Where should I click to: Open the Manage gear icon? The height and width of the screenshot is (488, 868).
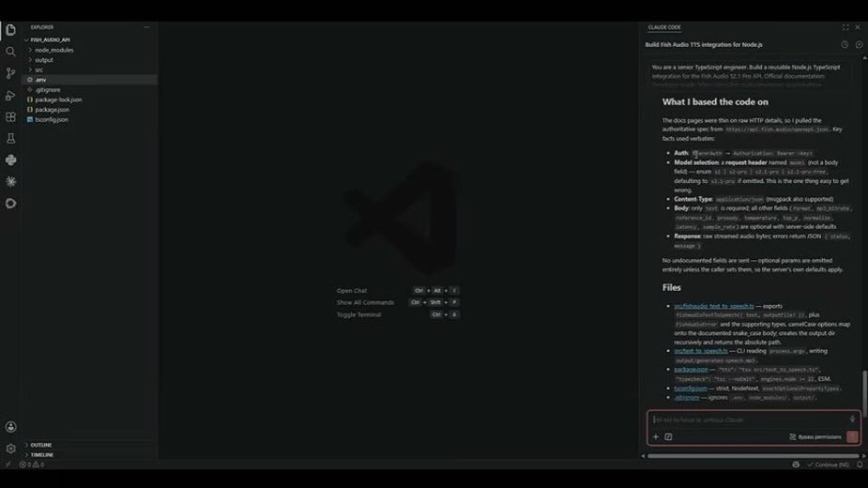(x=10, y=449)
